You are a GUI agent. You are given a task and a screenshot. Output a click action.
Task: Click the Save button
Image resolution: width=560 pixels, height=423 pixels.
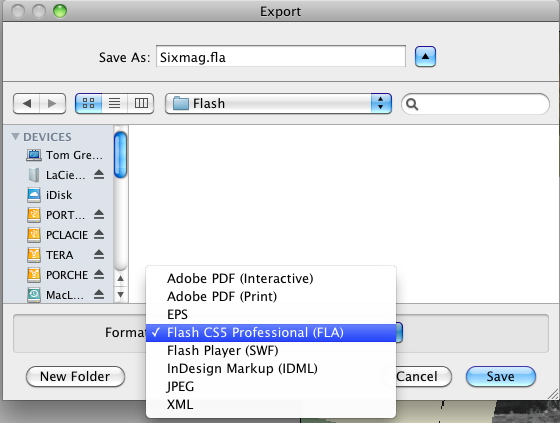coord(501,377)
